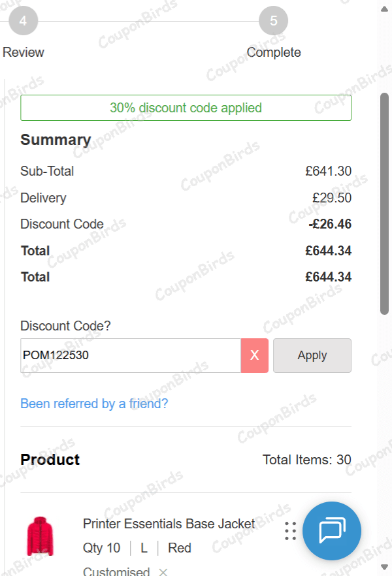Focus the Discount Code input field
Screen dimensions: 392x576
click(x=131, y=355)
